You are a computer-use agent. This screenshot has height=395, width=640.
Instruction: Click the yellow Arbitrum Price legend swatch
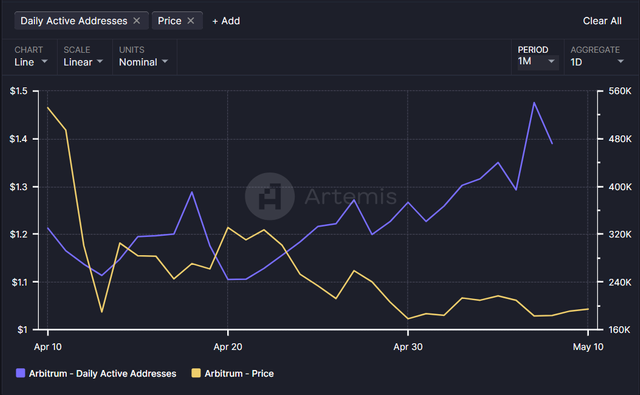click(x=196, y=373)
